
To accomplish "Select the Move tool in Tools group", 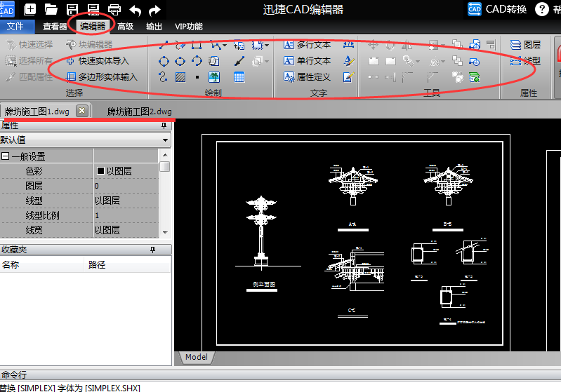I will [373, 45].
